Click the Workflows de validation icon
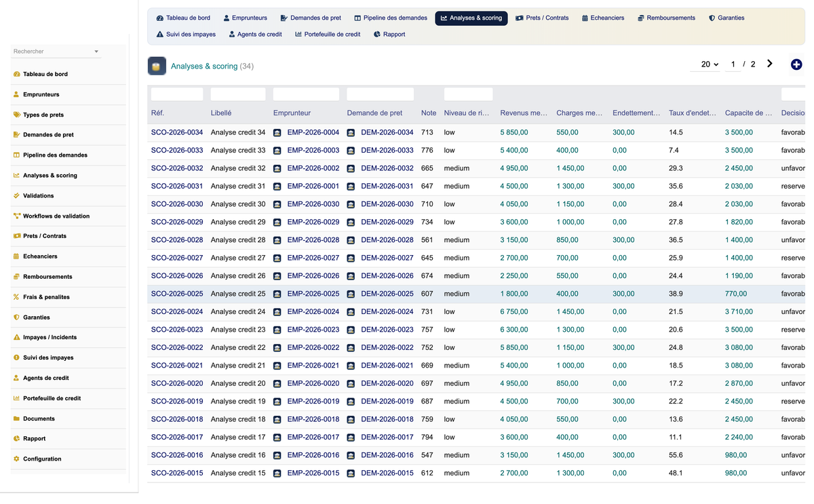Viewport: 814px width, 504px height. pyautogui.click(x=16, y=216)
